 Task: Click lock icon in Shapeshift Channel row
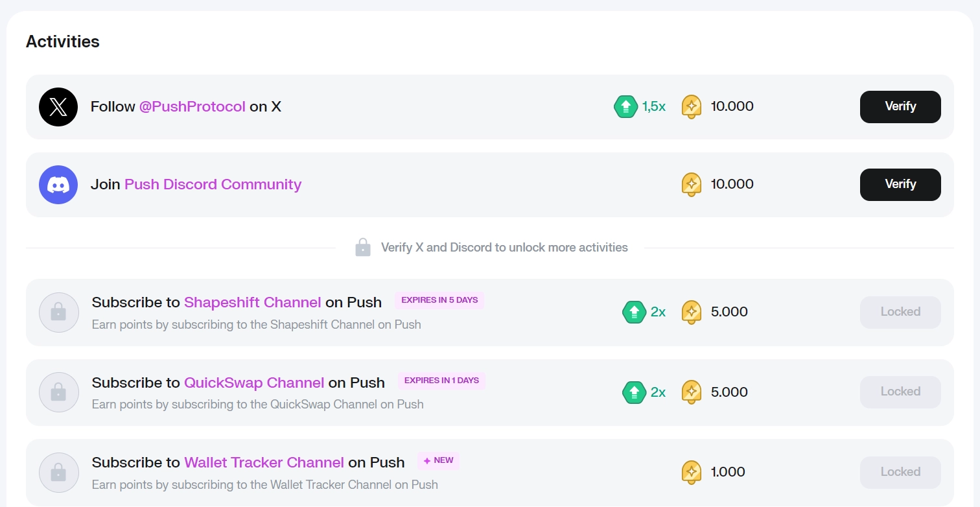pos(58,312)
